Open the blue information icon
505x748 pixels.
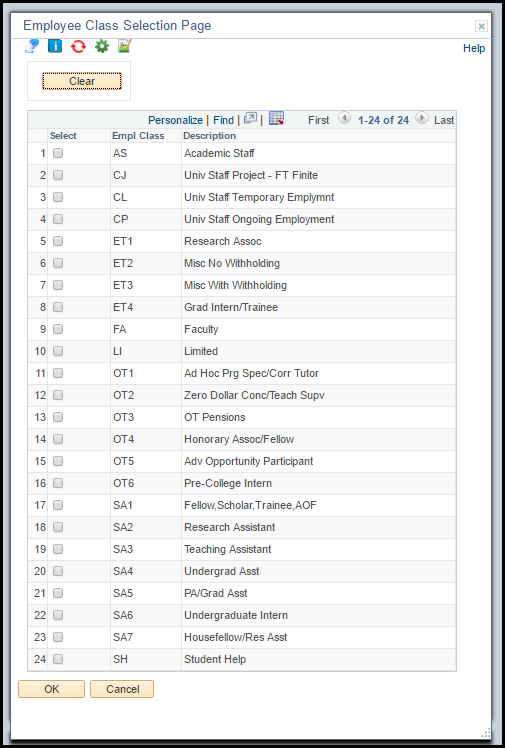click(55, 46)
